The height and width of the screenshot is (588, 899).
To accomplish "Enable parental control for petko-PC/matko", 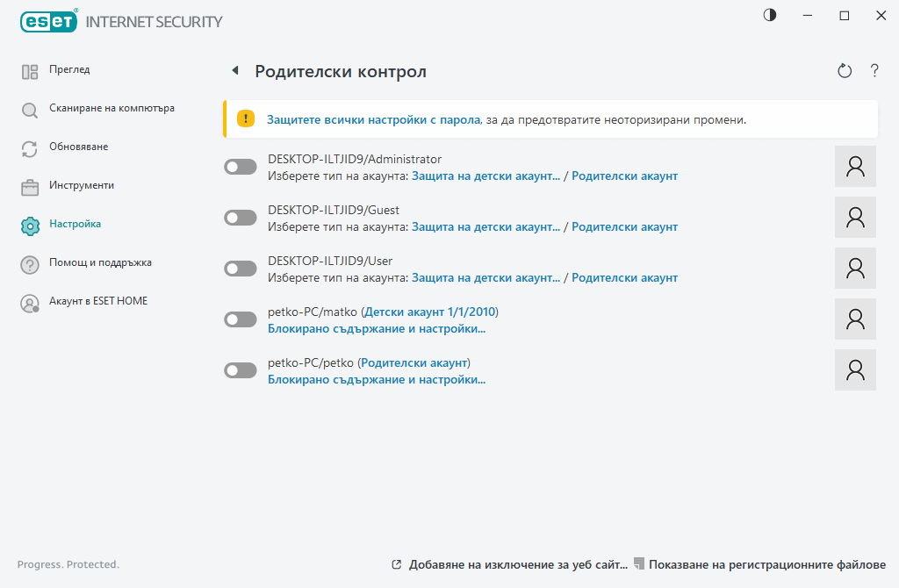I will (x=240, y=319).
